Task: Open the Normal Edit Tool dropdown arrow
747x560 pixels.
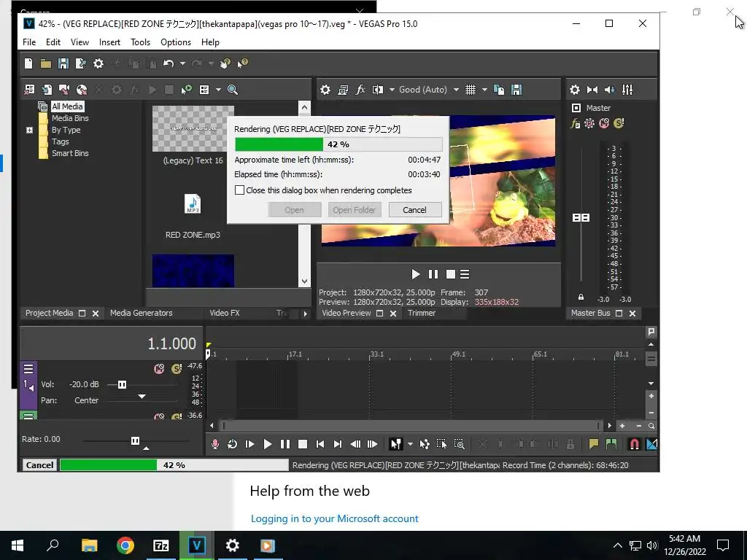Action: [x=410, y=444]
